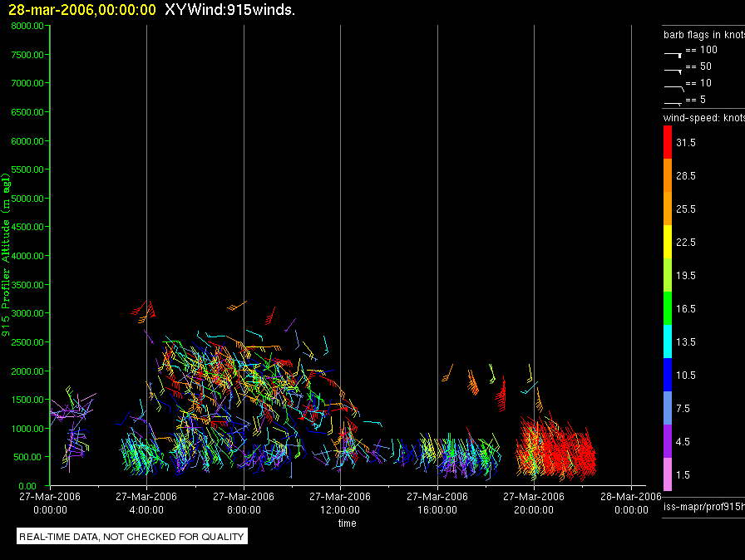Click the 'barb flags in knots' legend heading
The image size is (745, 560).
(704, 35)
